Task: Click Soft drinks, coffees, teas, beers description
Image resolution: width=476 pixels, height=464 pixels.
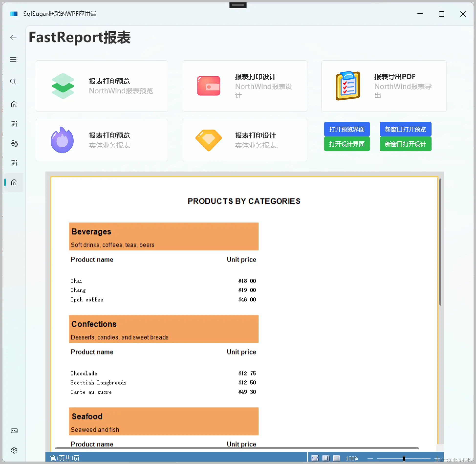Action: pos(113,245)
